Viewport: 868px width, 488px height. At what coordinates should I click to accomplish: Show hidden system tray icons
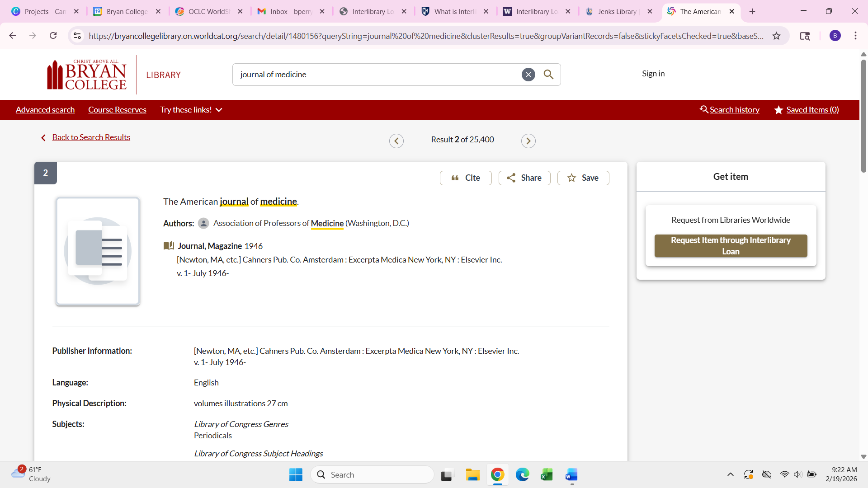click(730, 474)
